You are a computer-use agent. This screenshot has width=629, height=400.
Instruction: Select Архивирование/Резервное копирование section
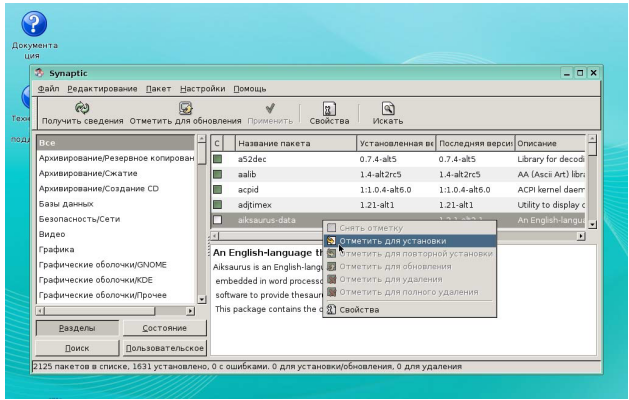point(116,158)
